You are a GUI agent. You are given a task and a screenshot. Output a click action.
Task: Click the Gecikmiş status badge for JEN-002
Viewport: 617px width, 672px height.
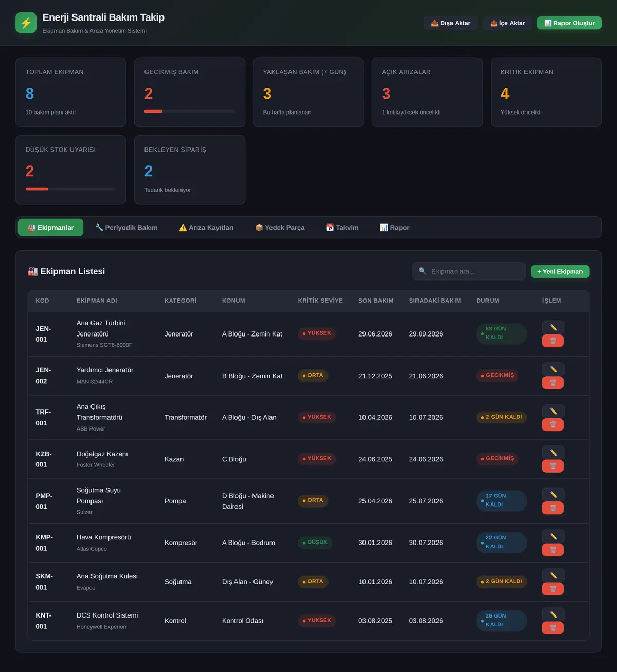point(497,375)
